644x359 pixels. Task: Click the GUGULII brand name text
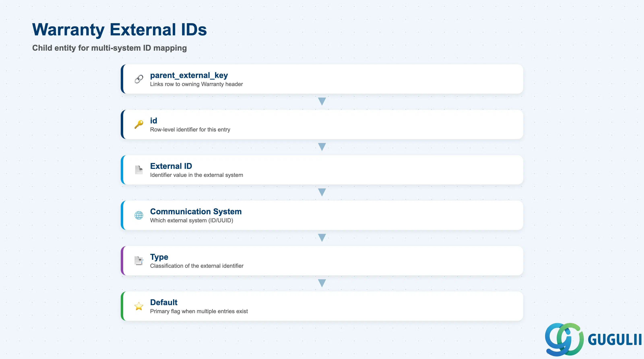point(615,340)
